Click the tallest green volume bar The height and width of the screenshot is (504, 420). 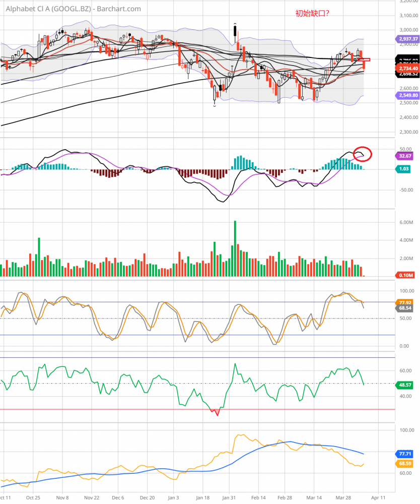pyautogui.click(x=235, y=248)
